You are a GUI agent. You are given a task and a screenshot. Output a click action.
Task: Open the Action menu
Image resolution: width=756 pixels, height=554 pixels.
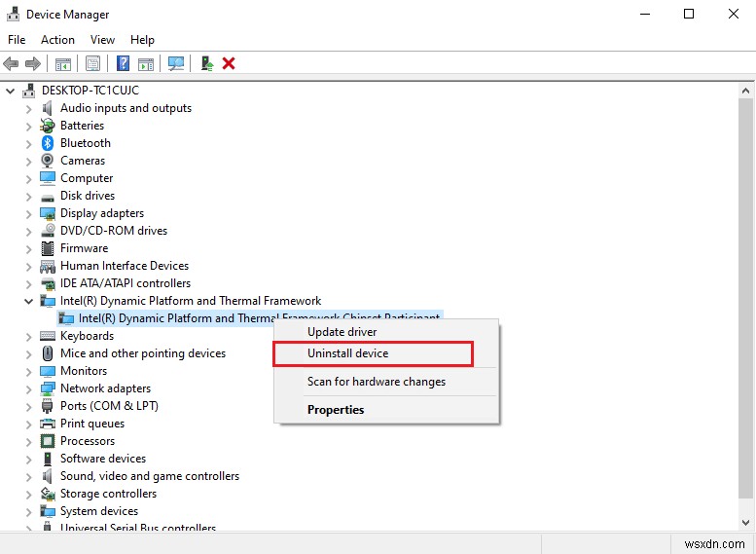[x=57, y=40]
